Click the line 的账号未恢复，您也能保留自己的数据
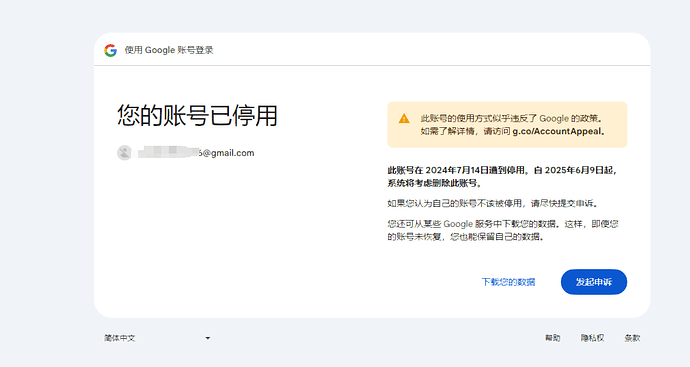690x367 pixels. click(466, 237)
